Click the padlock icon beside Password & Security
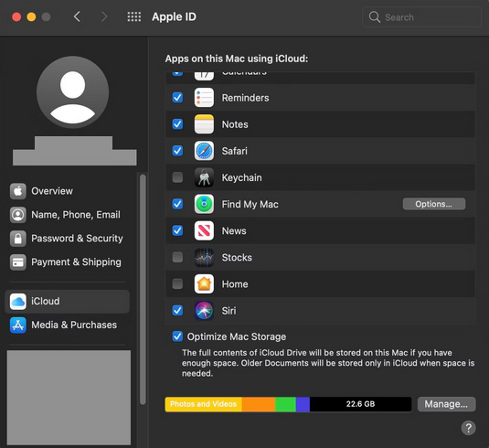 click(17, 239)
